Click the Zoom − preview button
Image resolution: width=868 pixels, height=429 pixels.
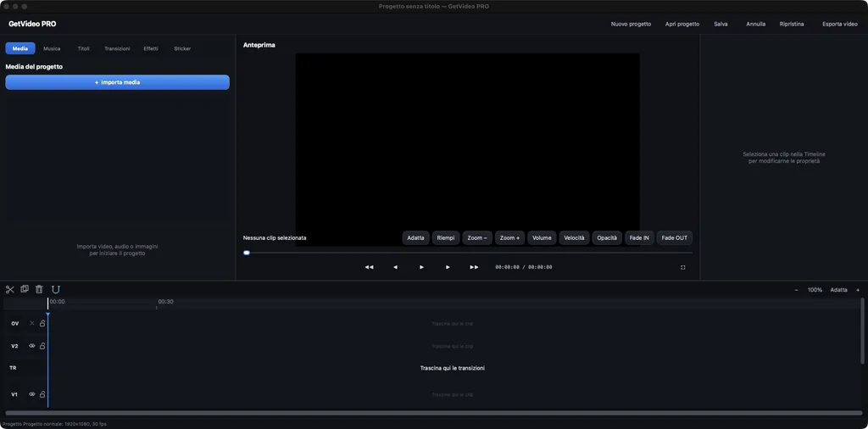(x=477, y=238)
